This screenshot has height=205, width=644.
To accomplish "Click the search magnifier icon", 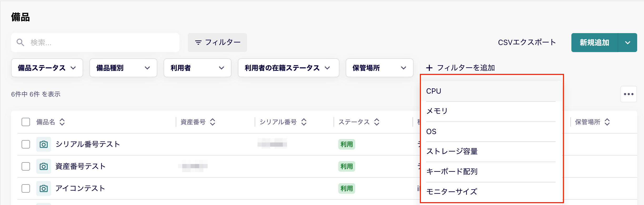I will [x=20, y=42].
